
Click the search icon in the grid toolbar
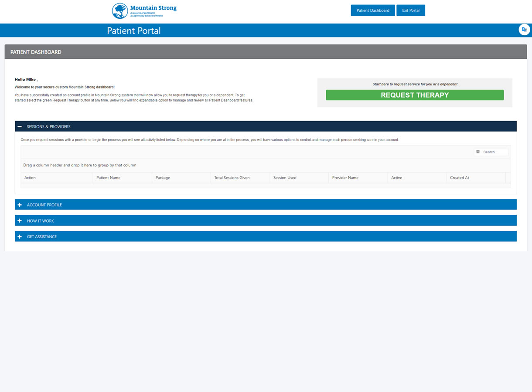(x=478, y=152)
